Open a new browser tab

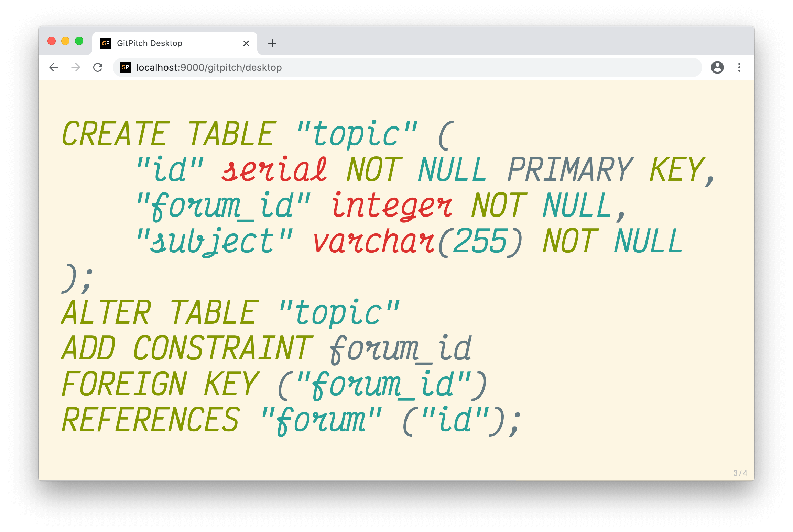tap(272, 43)
